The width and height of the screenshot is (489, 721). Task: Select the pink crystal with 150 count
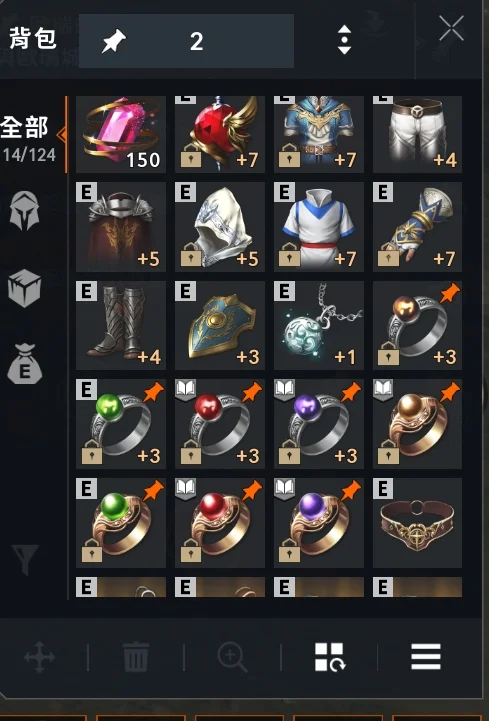(121, 134)
